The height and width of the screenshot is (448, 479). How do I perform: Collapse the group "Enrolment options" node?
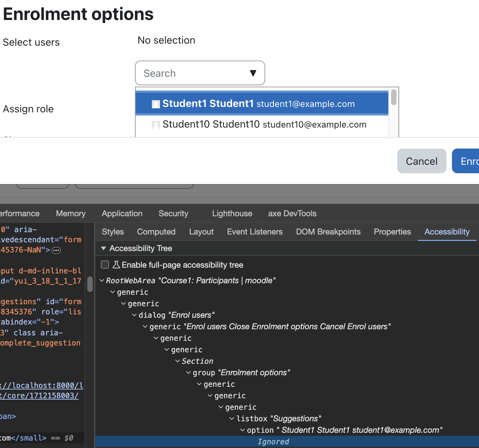[x=188, y=373]
